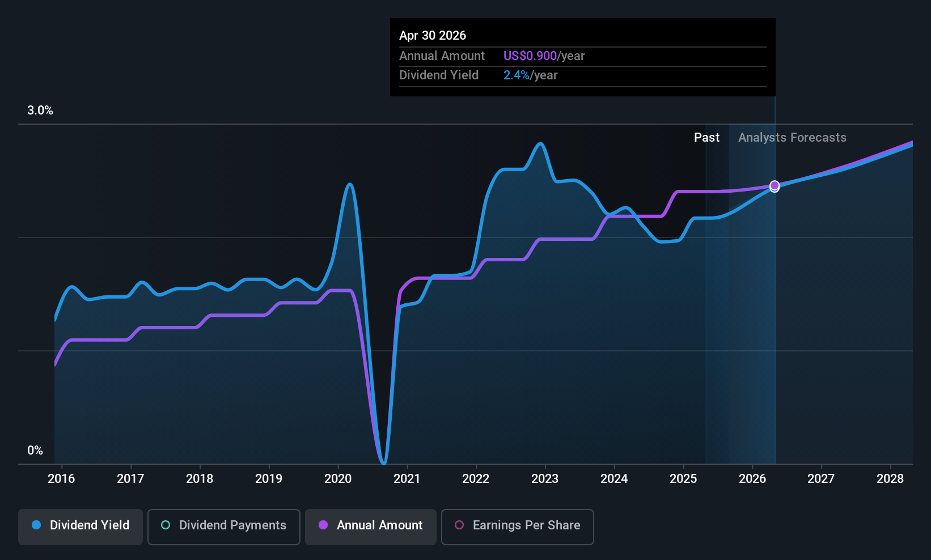Click the 2016 x-axis label
Image resolution: width=931 pixels, height=560 pixels.
[x=61, y=478]
